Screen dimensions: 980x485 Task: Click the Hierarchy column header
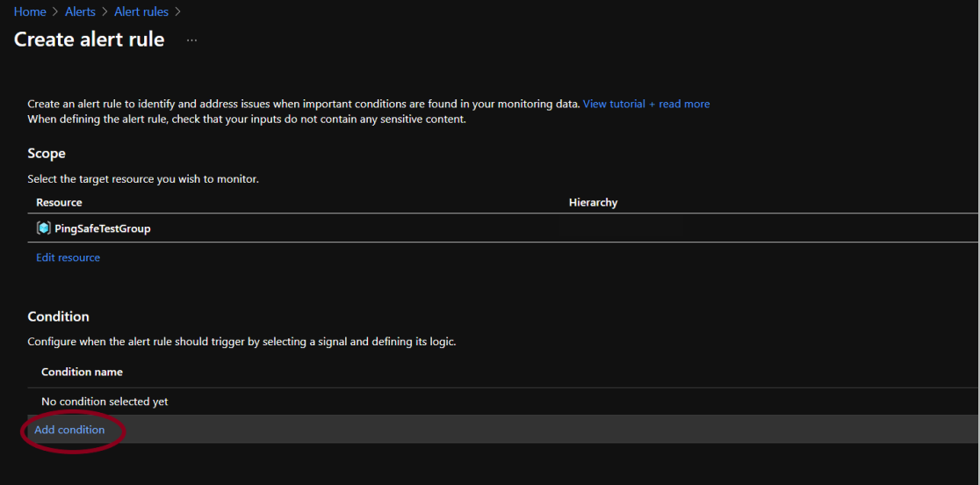pyautogui.click(x=593, y=202)
